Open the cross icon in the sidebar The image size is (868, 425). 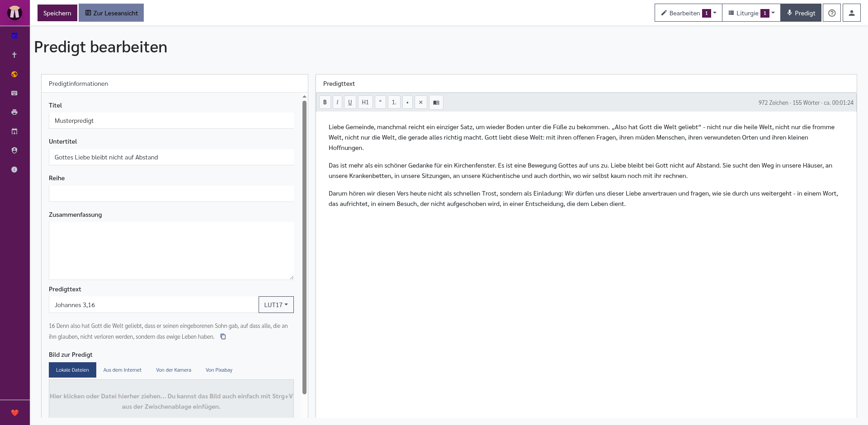click(x=14, y=55)
